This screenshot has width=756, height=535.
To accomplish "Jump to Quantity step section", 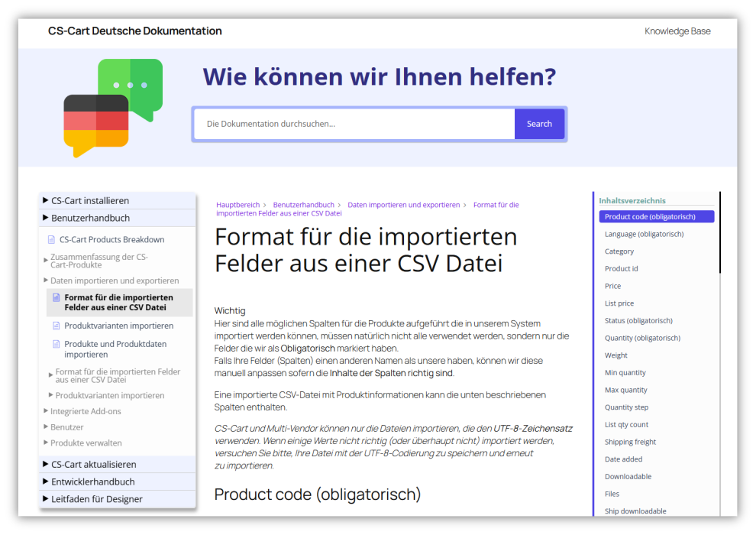I will [626, 407].
